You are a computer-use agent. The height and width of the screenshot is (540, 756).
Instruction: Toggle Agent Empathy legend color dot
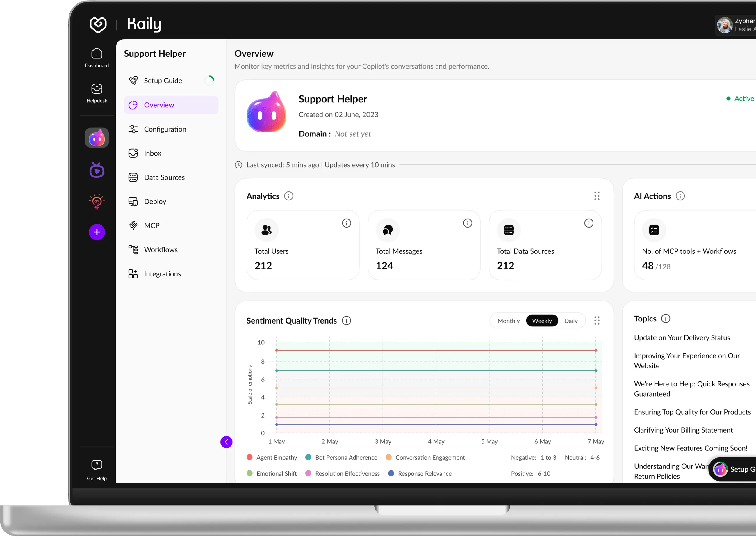pos(249,457)
